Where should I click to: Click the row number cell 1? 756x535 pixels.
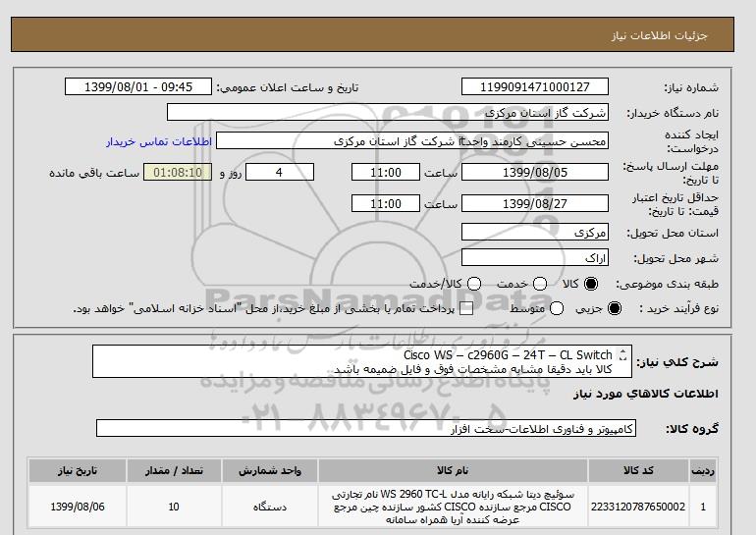(x=703, y=507)
